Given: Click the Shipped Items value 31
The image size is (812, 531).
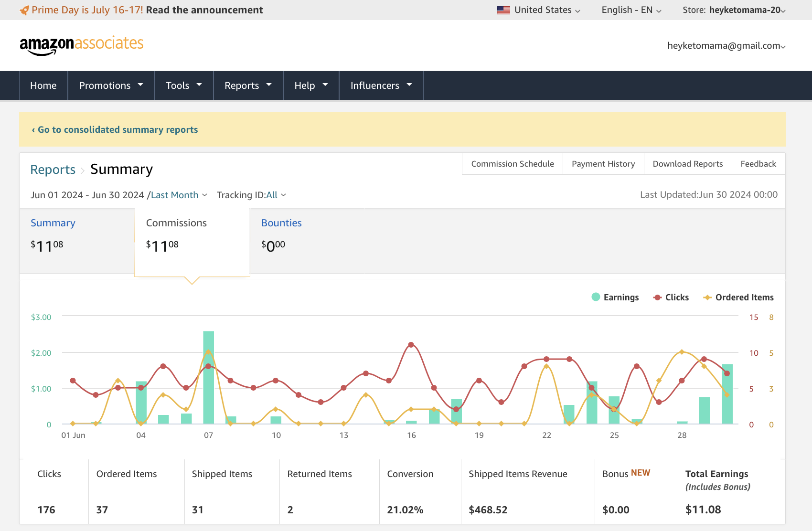Looking at the screenshot, I should click(198, 510).
